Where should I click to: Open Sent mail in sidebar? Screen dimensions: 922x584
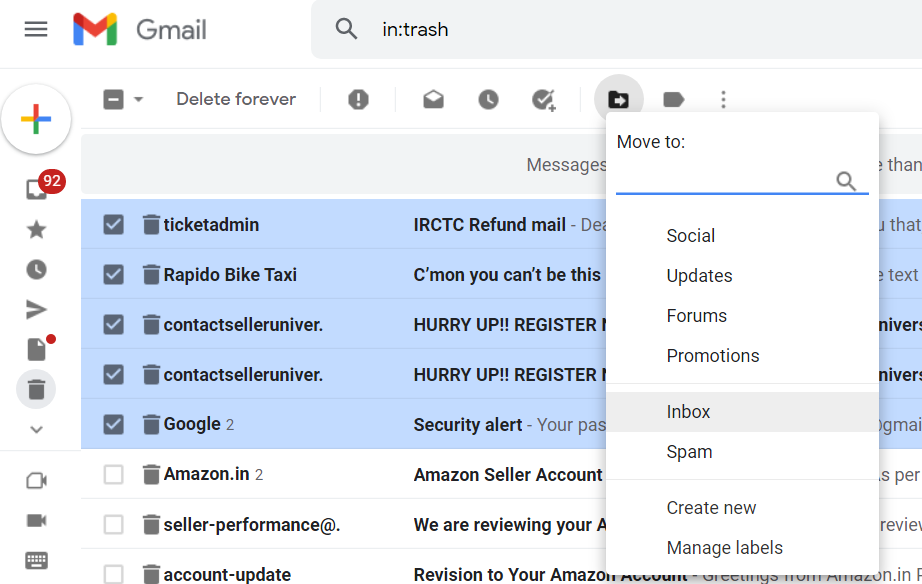36,310
